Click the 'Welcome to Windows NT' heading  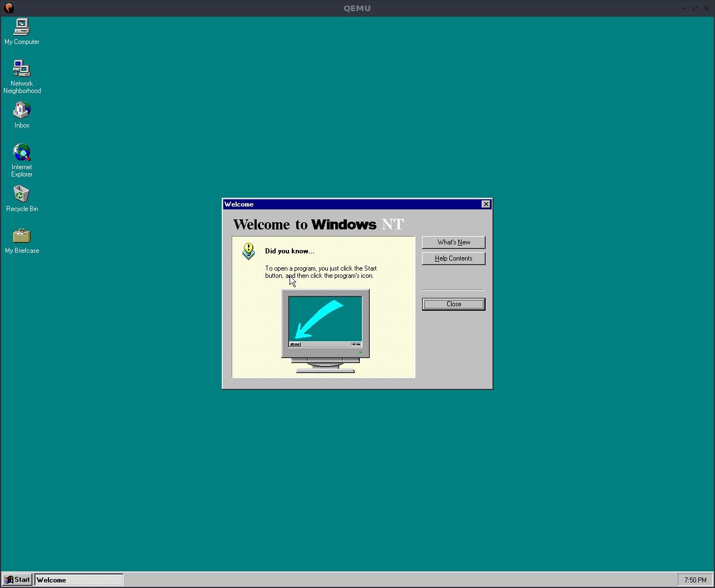click(319, 224)
